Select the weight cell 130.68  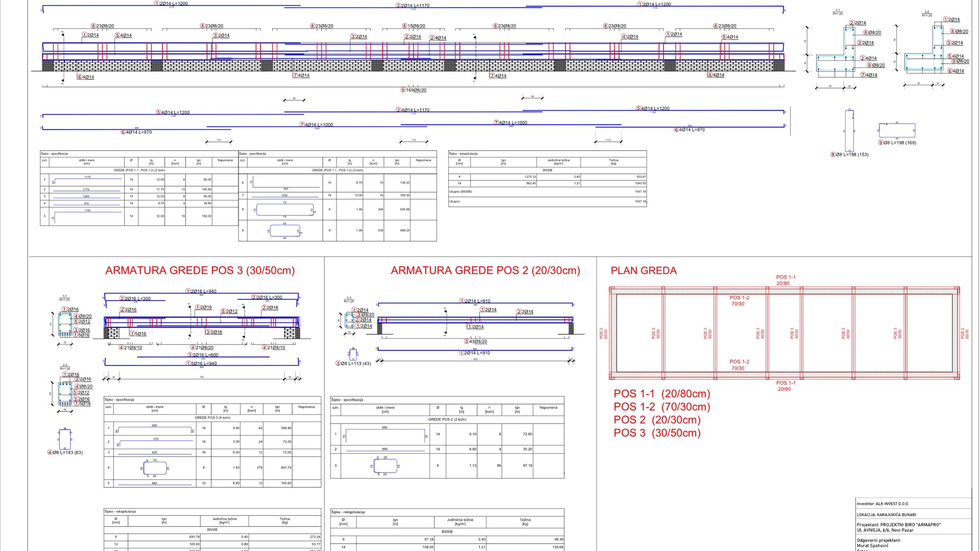558,547
